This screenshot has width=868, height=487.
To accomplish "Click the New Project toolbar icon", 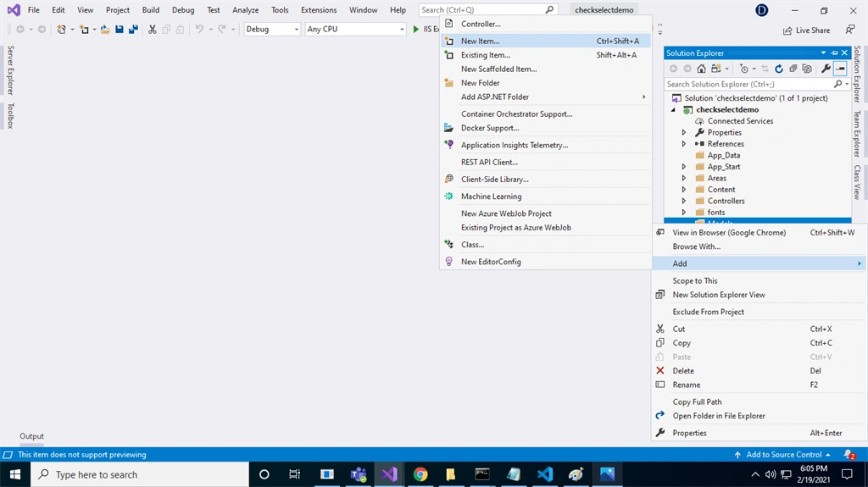I will tap(61, 30).
